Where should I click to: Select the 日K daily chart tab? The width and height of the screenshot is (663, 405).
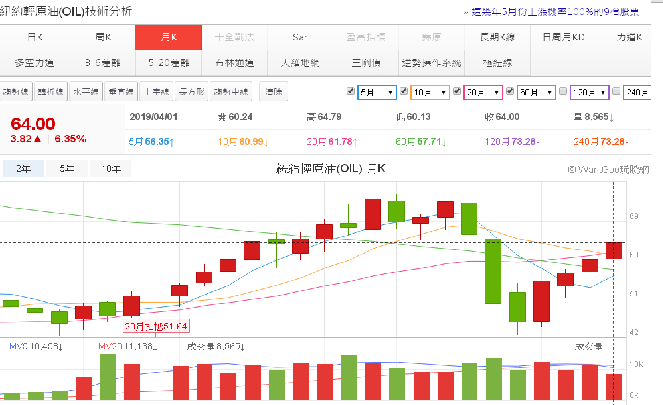tap(35, 36)
